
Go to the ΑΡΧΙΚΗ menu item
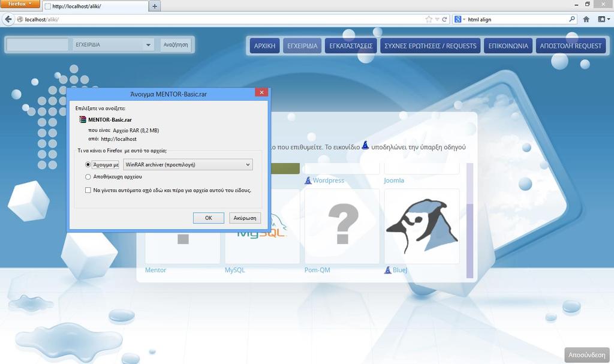(x=264, y=46)
